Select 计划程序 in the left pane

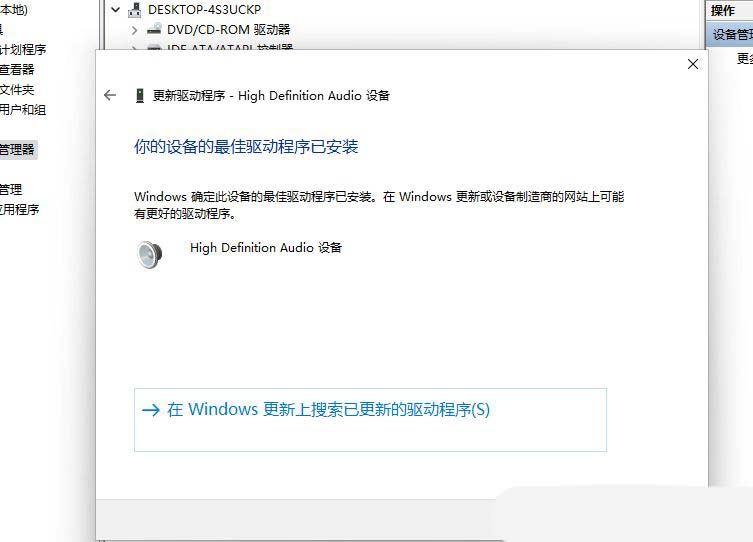pyautogui.click(x=23, y=49)
